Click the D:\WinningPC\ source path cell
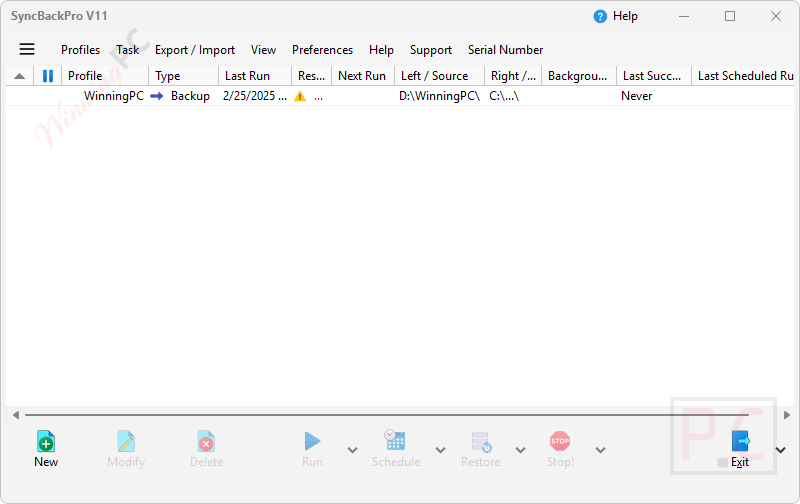The image size is (800, 504). (x=439, y=96)
